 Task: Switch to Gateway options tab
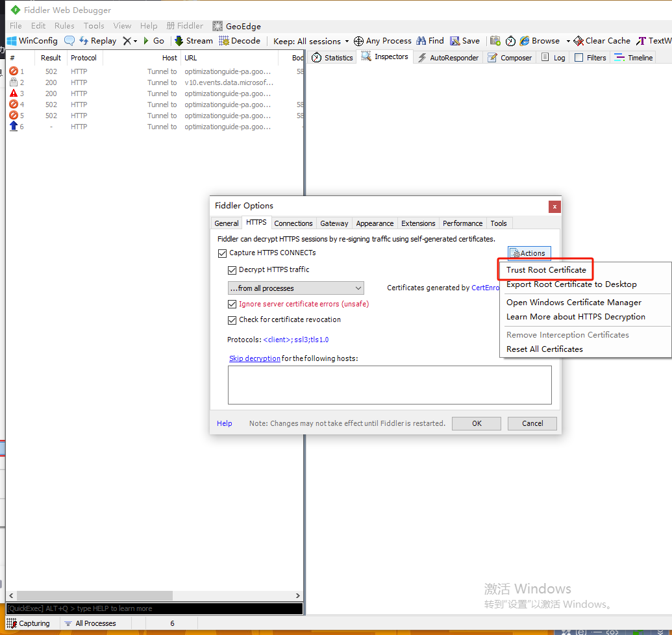(334, 223)
